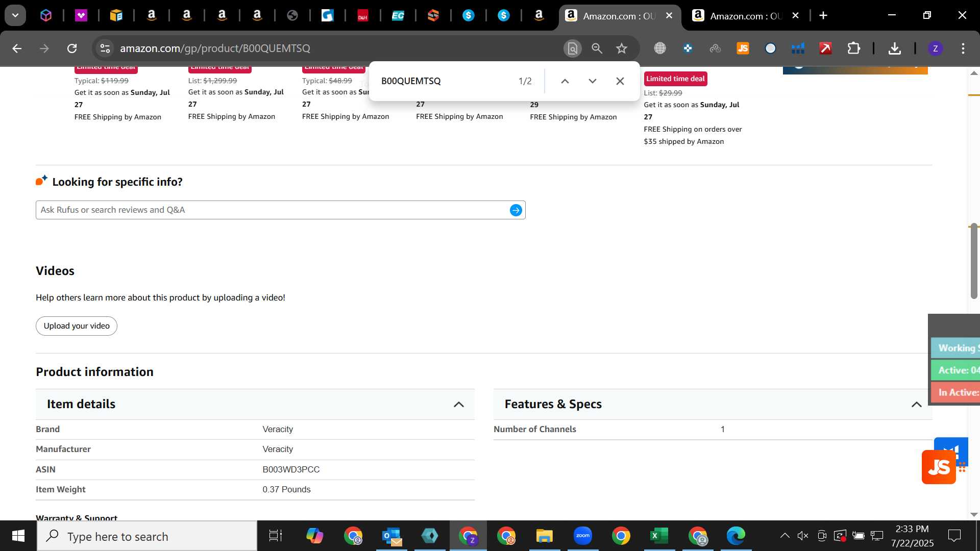Click the find-in-page icon in address bar
The width and height of the screenshot is (980, 551).
pos(573,48)
